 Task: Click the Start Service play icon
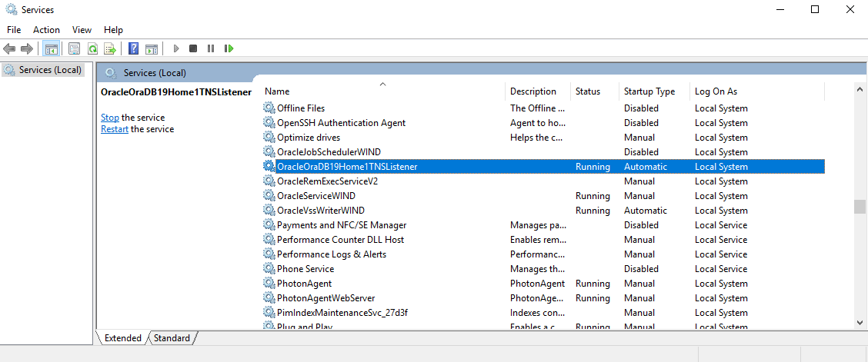176,48
